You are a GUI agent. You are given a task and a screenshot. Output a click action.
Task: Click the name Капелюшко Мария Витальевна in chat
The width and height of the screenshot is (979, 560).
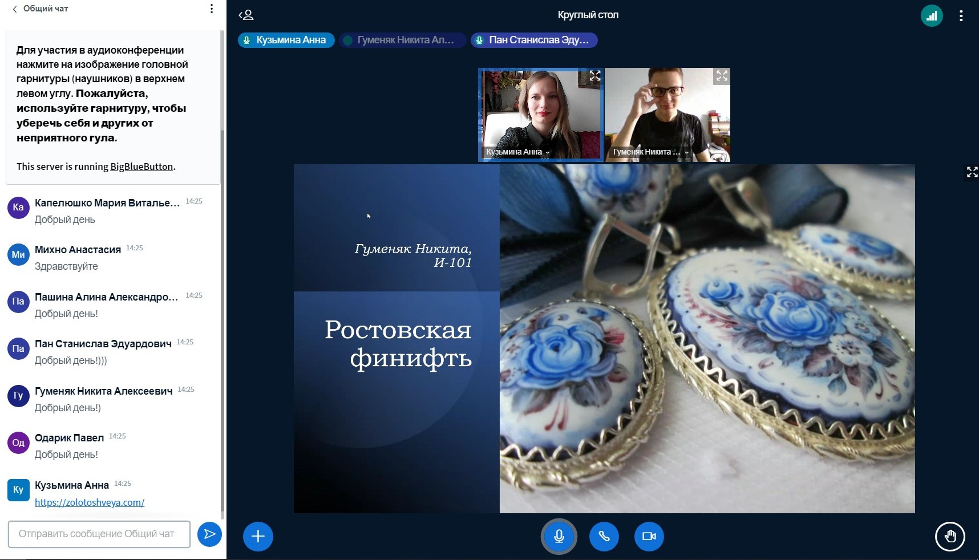pyautogui.click(x=107, y=203)
